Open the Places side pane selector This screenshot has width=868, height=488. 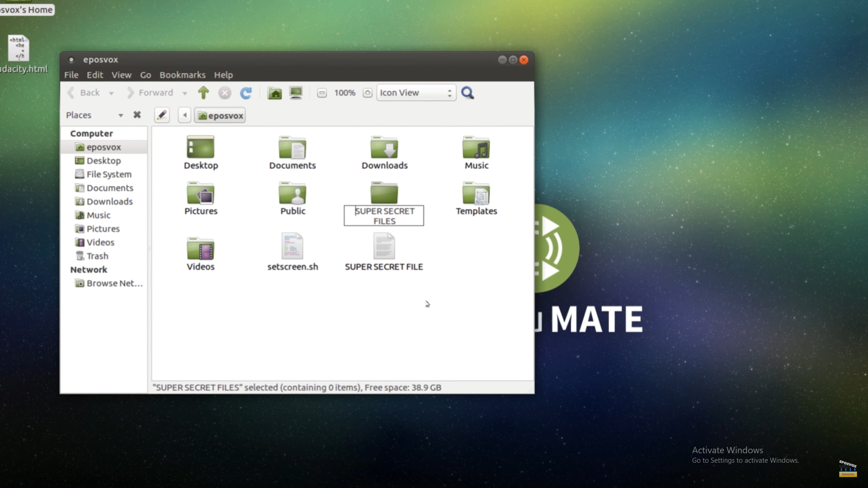tap(94, 115)
